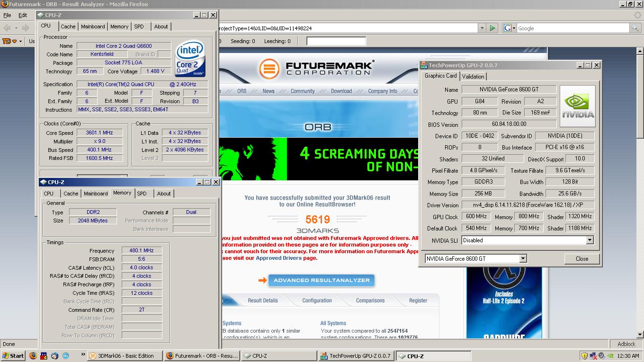Go to Community in Futuremark navigation

(x=303, y=91)
